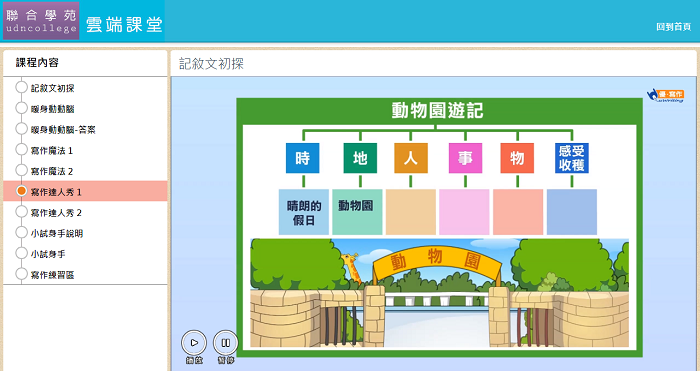Viewport: 700px width, 371px height.
Task: Select radio circle for 暖身動動腦-答案
Action: [x=21, y=129]
